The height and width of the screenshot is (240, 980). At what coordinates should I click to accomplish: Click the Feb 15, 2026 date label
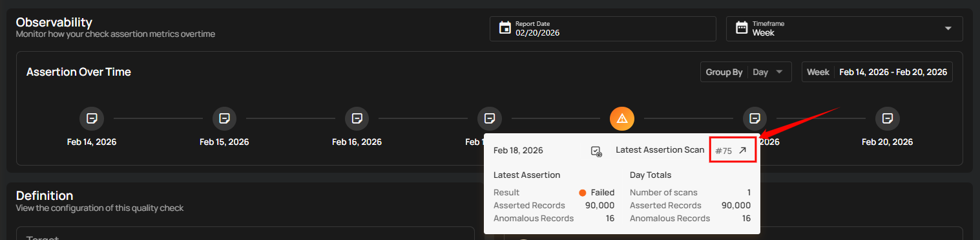(224, 142)
